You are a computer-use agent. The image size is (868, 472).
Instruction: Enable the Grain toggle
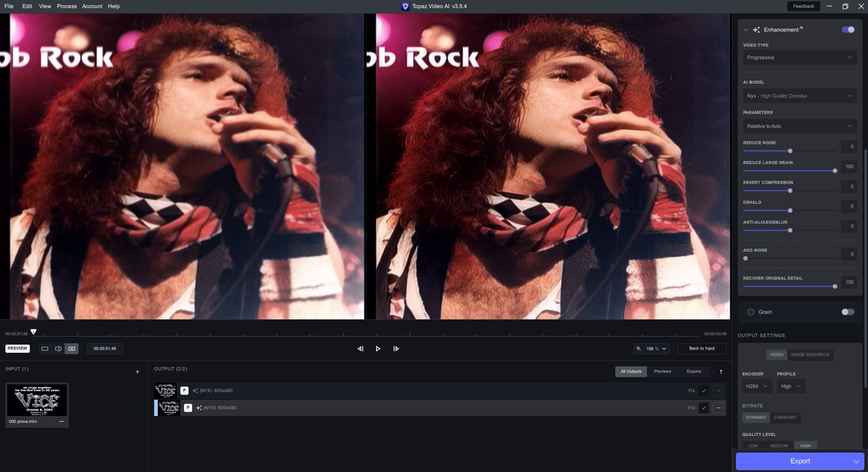coord(848,312)
